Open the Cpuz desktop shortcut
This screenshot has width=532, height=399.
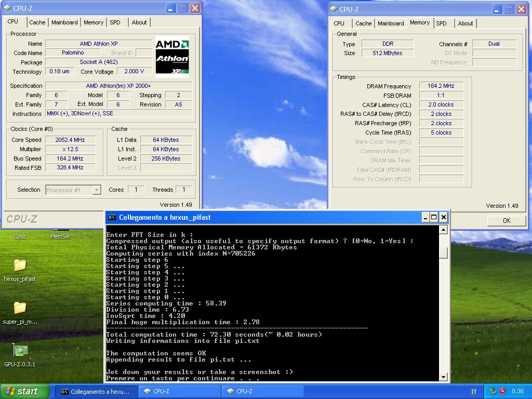coord(20,236)
